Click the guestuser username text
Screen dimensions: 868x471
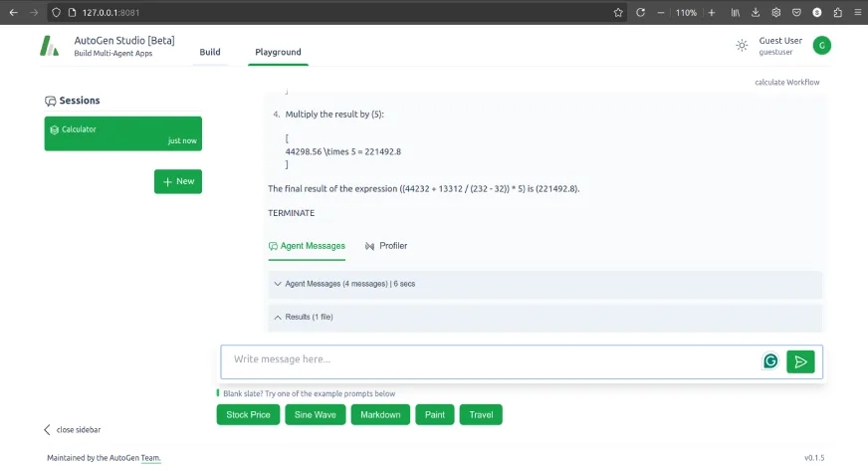click(775, 52)
